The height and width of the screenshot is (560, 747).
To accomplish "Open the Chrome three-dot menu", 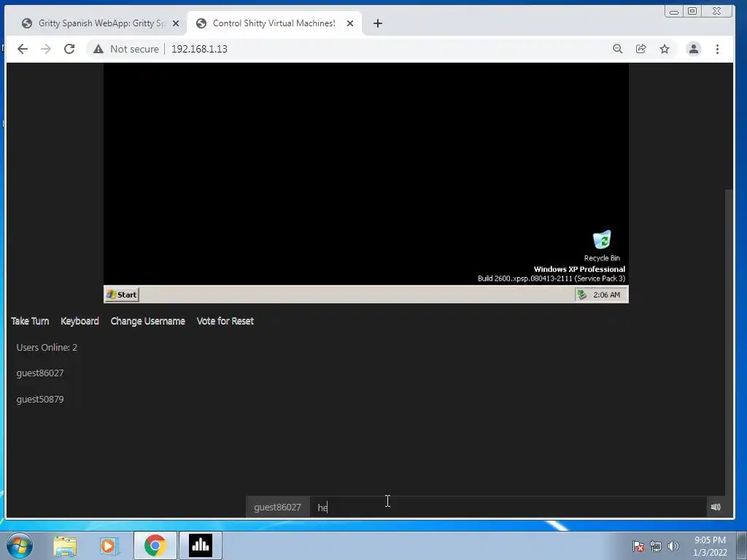I will pos(718,49).
